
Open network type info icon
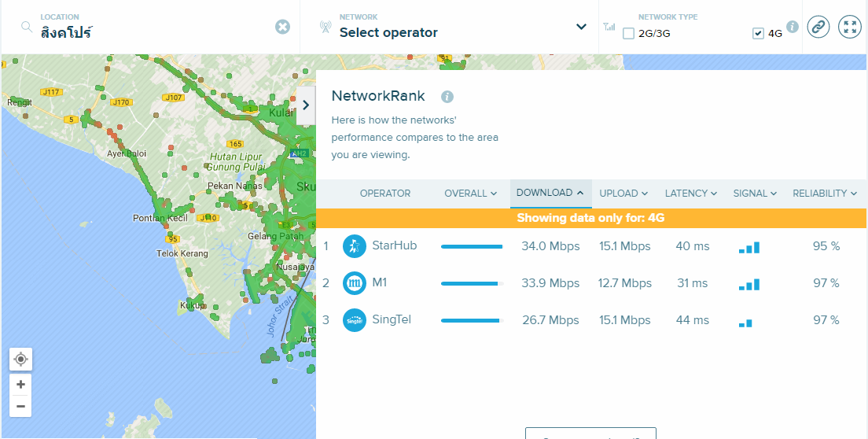point(793,27)
